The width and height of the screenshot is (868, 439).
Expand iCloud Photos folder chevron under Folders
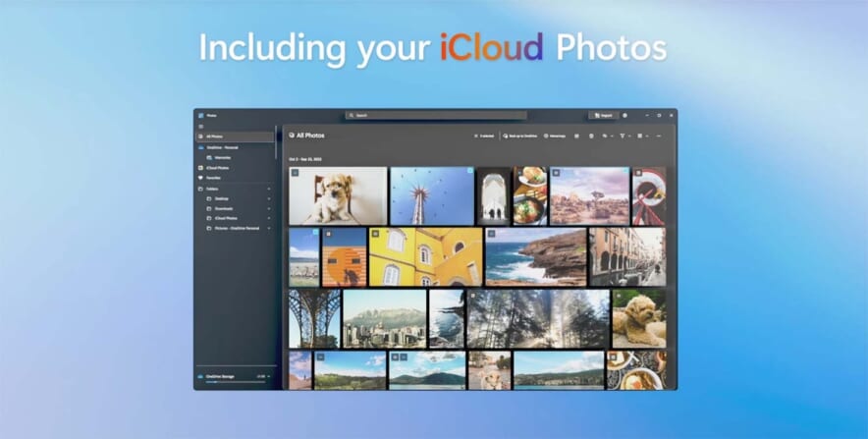point(269,219)
